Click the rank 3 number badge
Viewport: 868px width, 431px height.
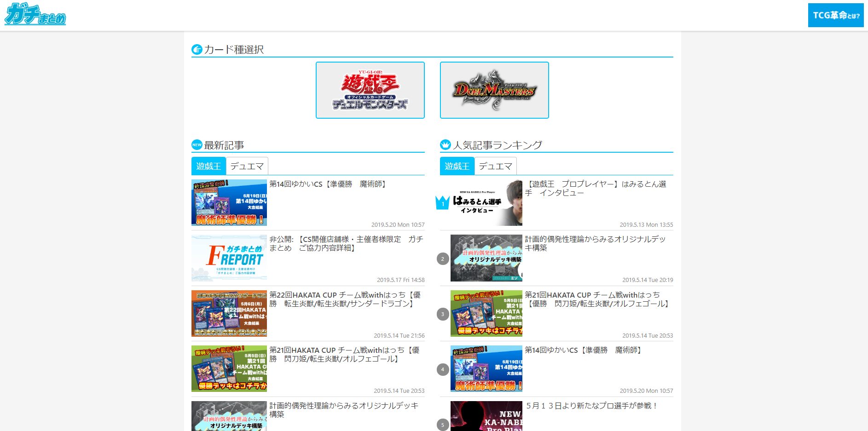(443, 314)
